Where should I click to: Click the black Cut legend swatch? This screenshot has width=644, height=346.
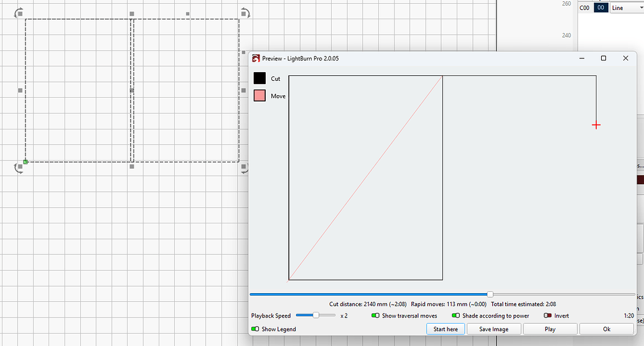click(x=259, y=78)
